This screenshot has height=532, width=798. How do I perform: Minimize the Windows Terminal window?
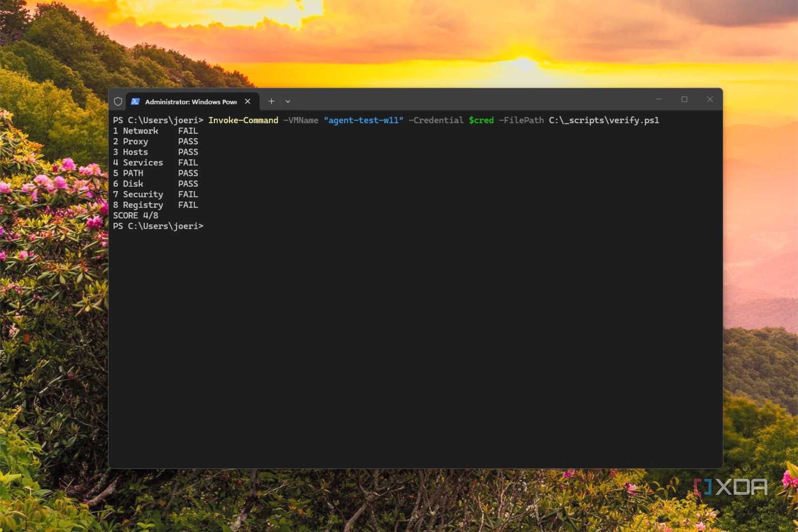[x=659, y=99]
